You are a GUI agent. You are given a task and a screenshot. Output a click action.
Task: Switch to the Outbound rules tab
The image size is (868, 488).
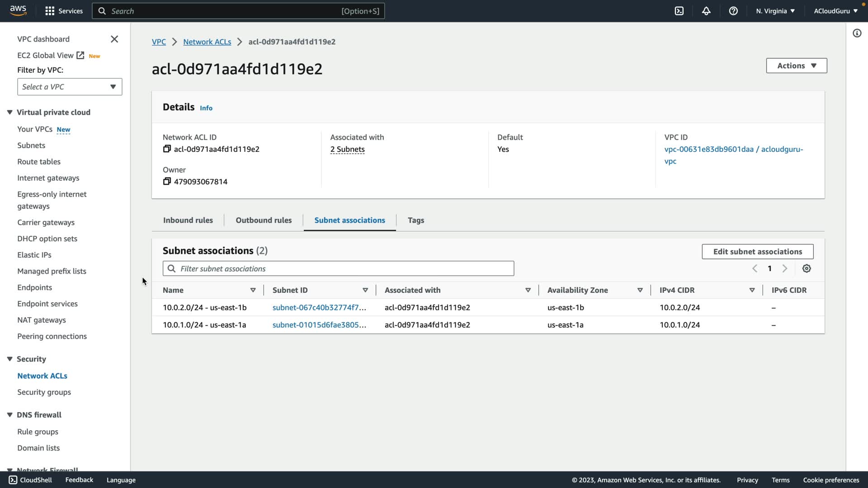(264, 221)
